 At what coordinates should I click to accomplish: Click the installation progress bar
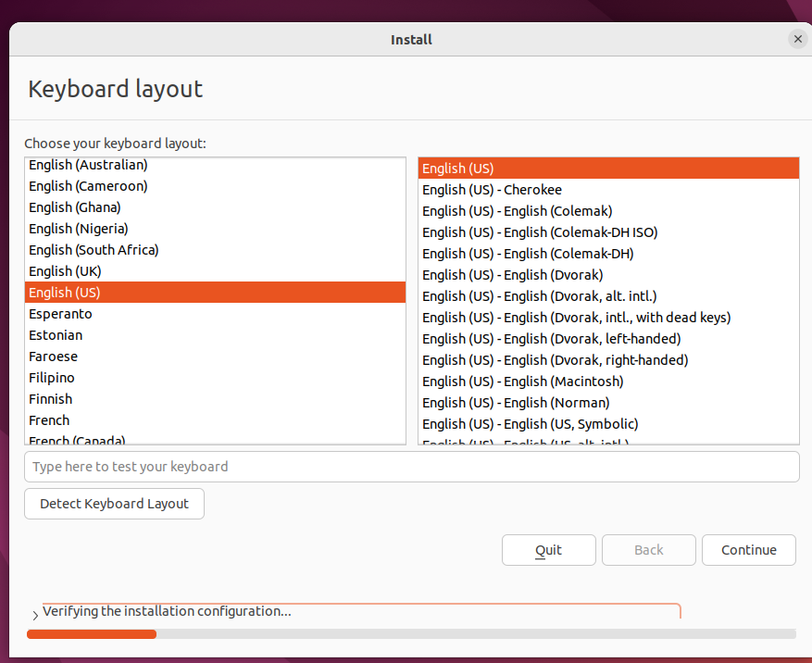click(411, 634)
